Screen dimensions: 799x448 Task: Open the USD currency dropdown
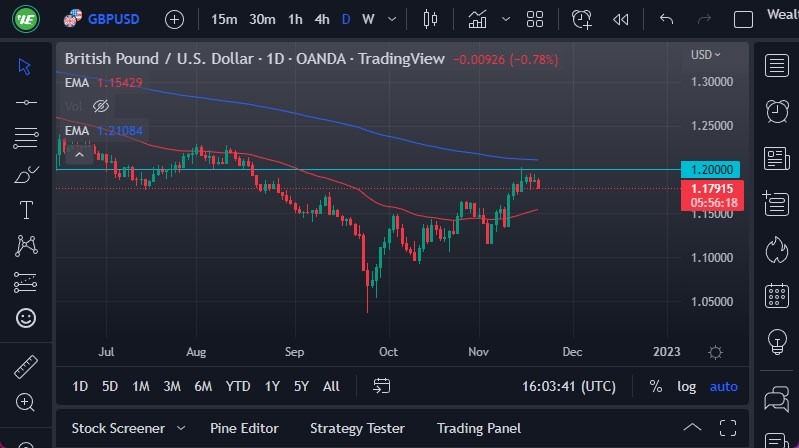click(705, 55)
